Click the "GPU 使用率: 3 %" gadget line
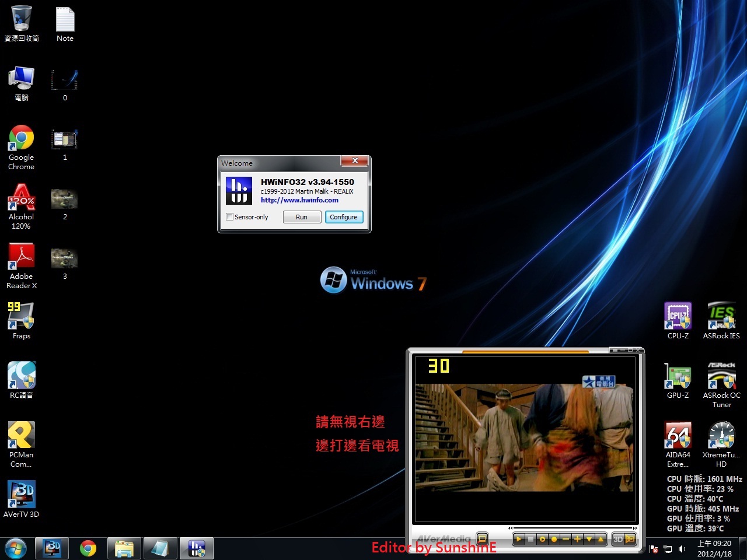The image size is (747, 560). [699, 519]
